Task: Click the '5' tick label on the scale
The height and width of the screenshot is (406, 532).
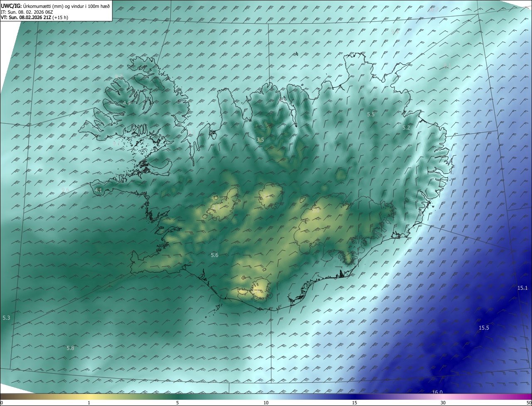Action: pos(177,403)
